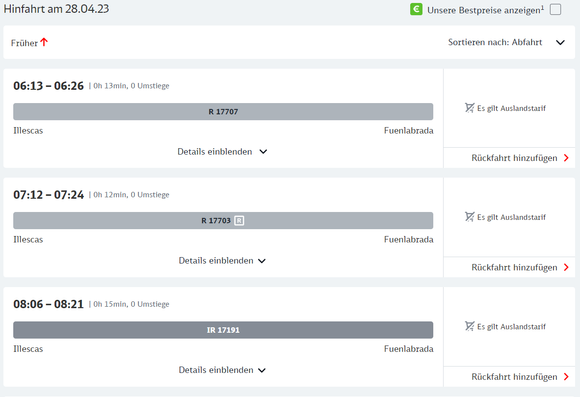Click the reservation icon beside R 17703

coord(239,221)
